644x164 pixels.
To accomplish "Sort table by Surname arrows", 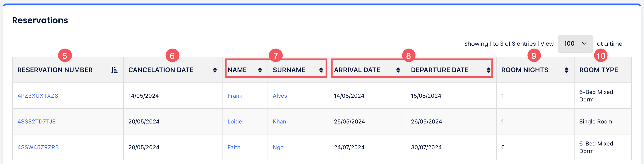I will (x=321, y=70).
